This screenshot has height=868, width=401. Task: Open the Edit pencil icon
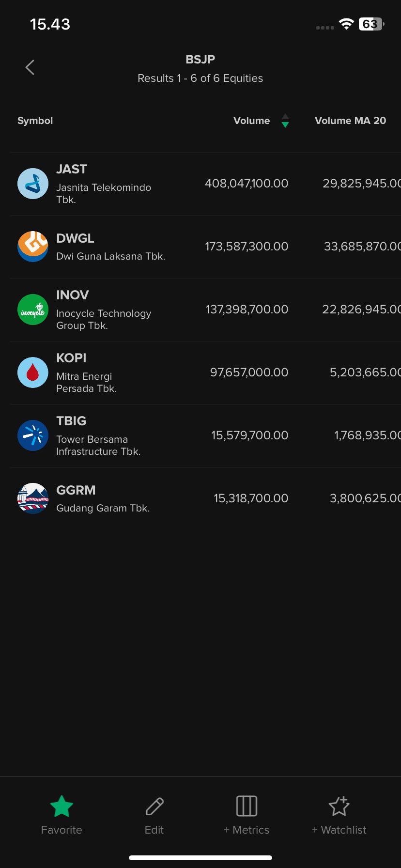point(154,806)
